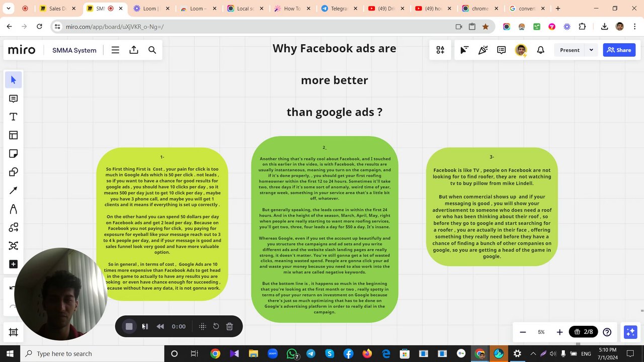The height and width of the screenshot is (362, 644).
Task: Open the 2/8 learning center badge
Action: [584, 332]
